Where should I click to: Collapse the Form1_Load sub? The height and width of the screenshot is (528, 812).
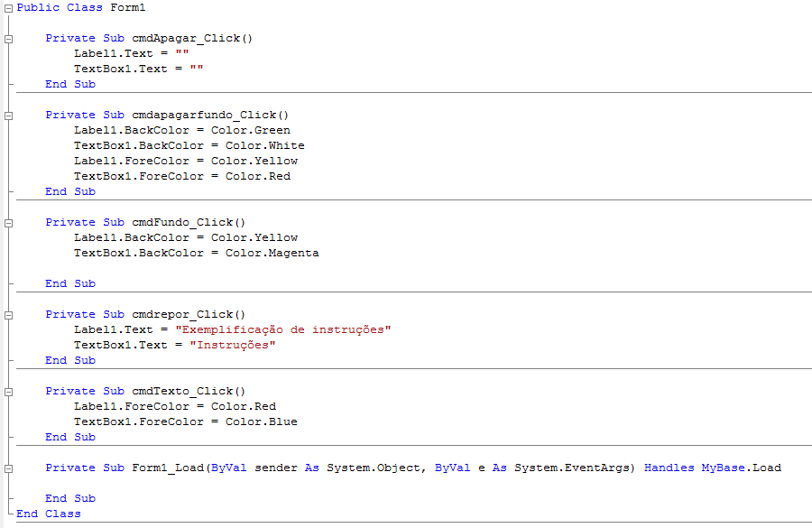(8, 468)
